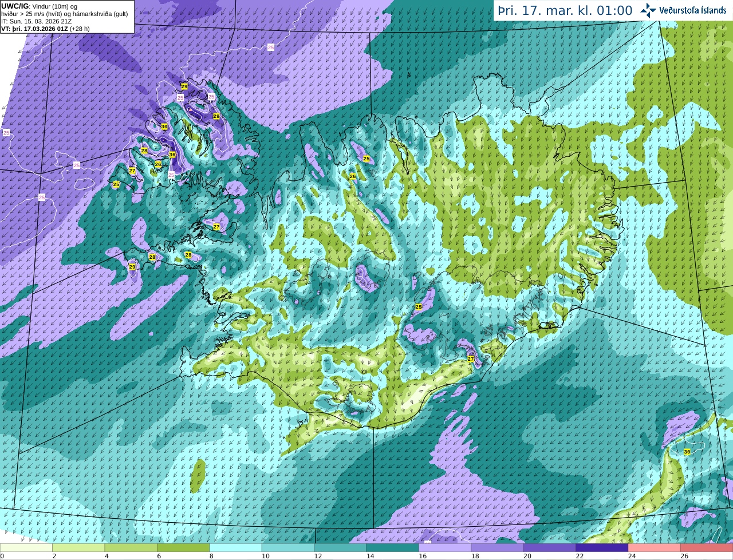Screen dimensions: 733x560
Task: Select the 14–16 m/s legend color swatch
Action: click(393, 547)
